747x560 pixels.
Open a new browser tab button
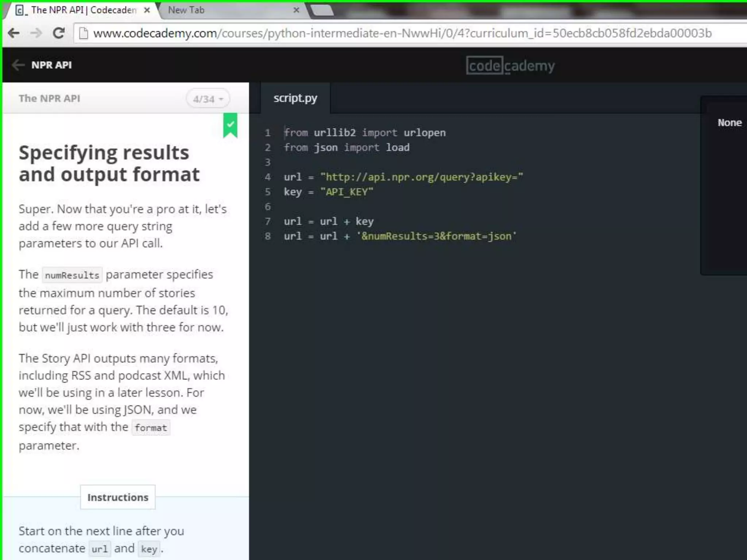point(322,10)
